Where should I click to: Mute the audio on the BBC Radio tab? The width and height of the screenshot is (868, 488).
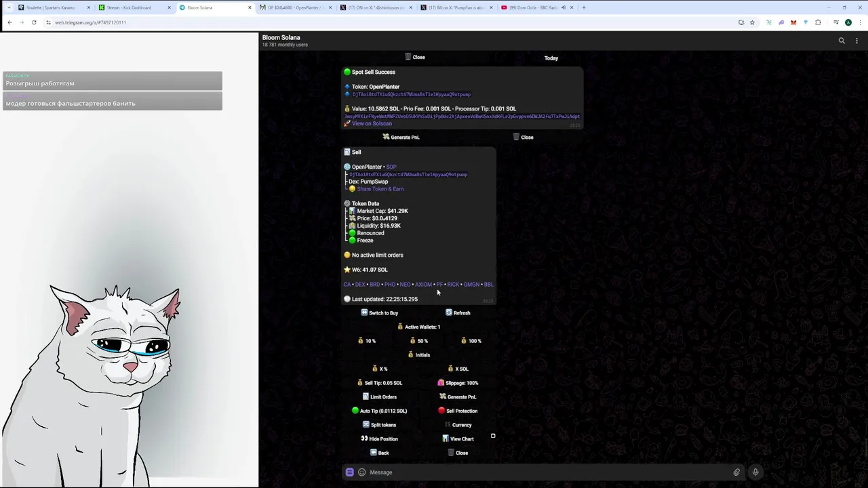coord(563,7)
